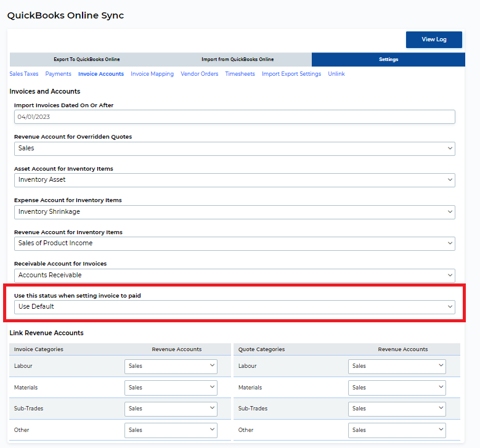Open Invoice Categories Sub-Trades revenue account dropdown
The image size is (480, 448).
[171, 409]
